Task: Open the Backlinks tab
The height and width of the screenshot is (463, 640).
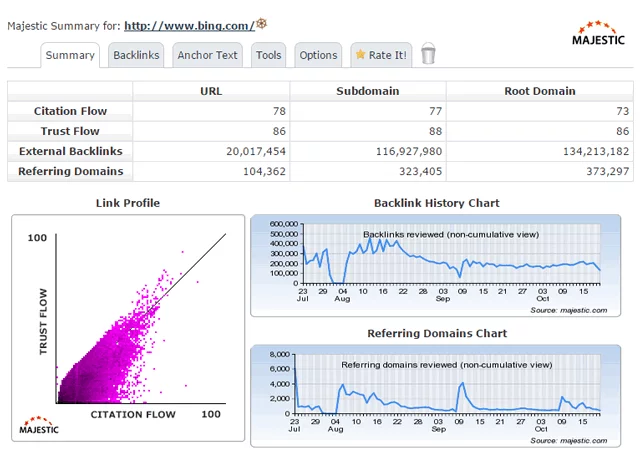Action: pos(136,55)
